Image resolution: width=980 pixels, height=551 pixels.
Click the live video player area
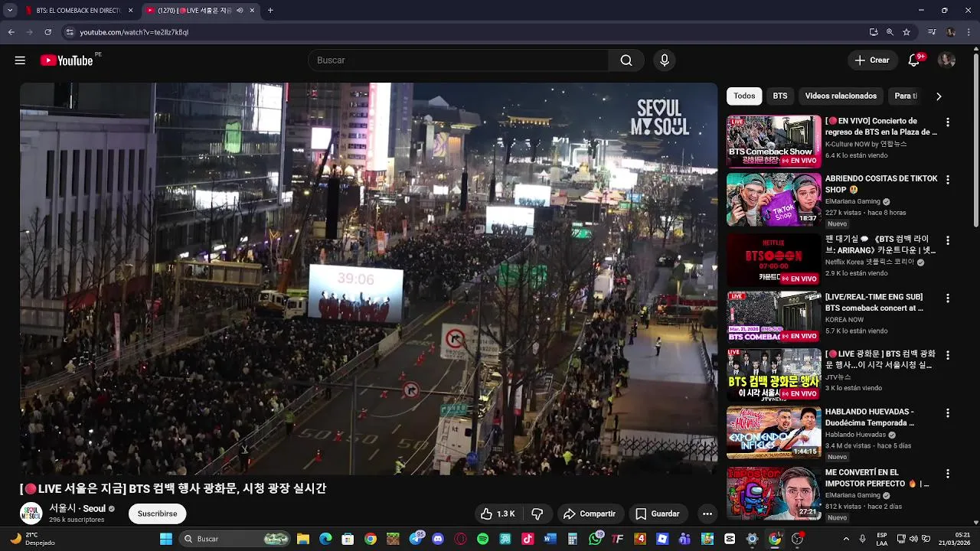[x=369, y=279]
